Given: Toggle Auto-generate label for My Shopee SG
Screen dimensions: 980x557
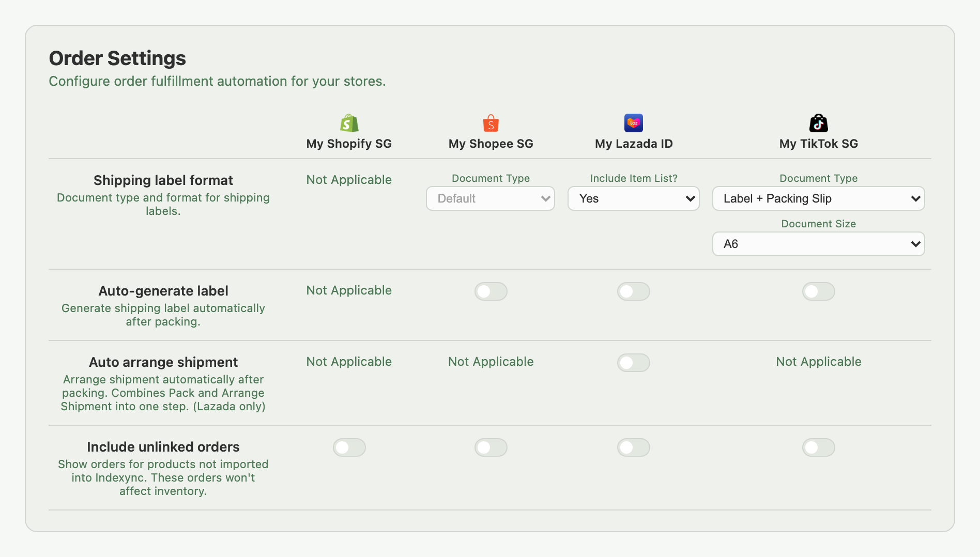Looking at the screenshot, I should (x=491, y=291).
